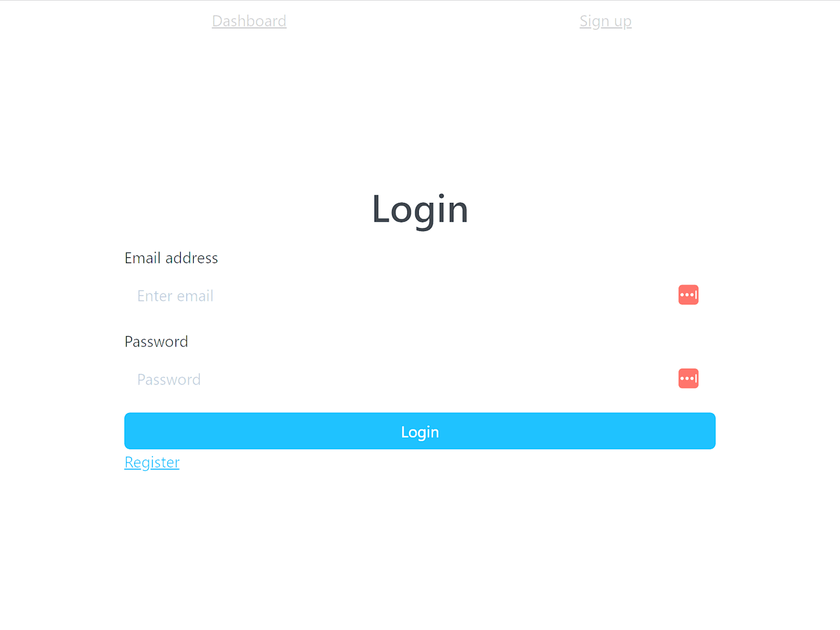Focus the Enter email input field
Screen dimensions: 840x630
point(420,296)
